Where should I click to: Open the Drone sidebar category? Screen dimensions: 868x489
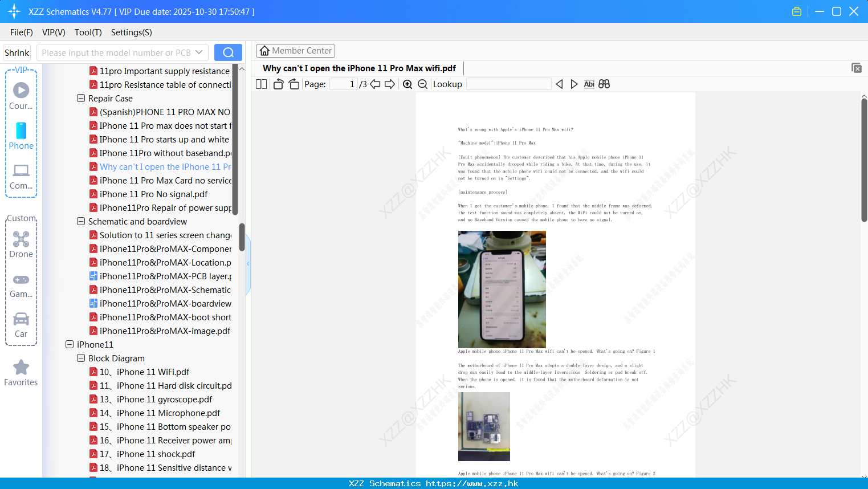[x=21, y=244]
